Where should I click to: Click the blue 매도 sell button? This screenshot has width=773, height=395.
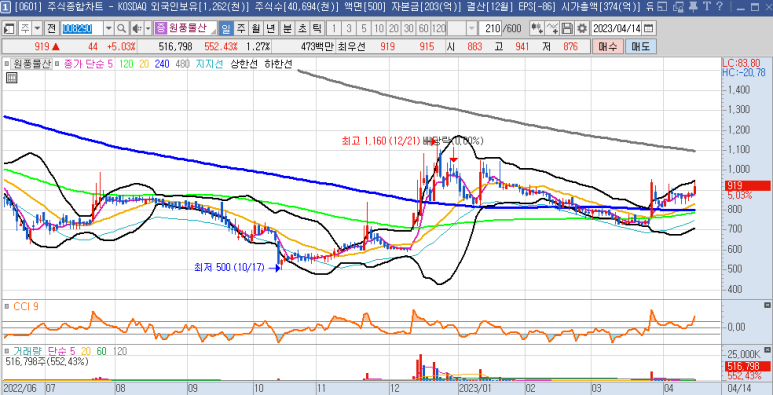(640, 47)
